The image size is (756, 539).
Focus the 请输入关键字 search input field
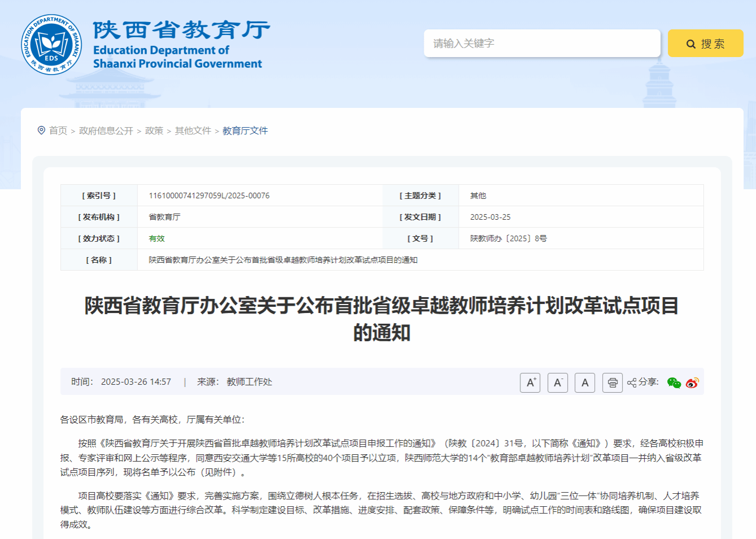[542, 44]
